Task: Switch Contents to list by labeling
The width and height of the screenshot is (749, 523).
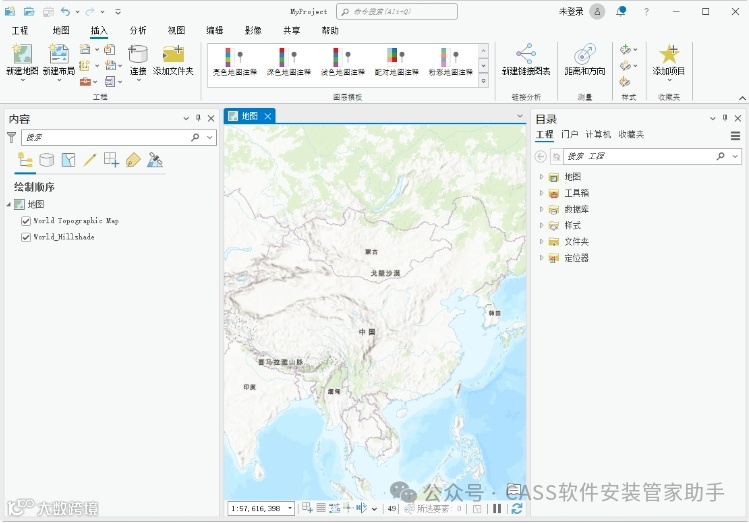Action: tap(133, 160)
